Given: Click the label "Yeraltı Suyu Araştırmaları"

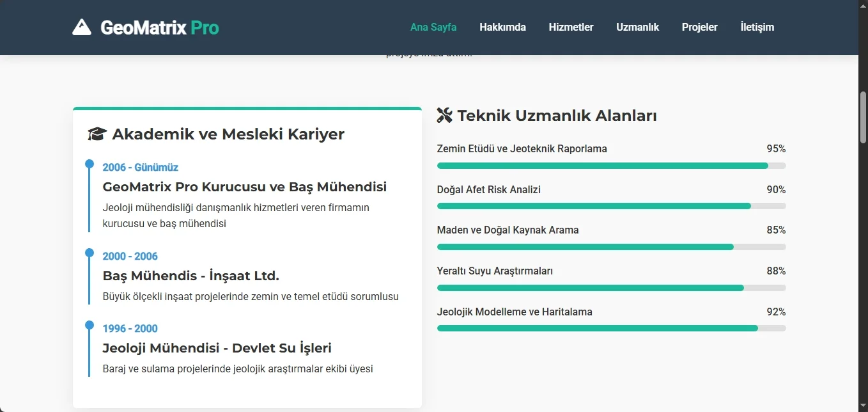Looking at the screenshot, I should pyautogui.click(x=495, y=271).
